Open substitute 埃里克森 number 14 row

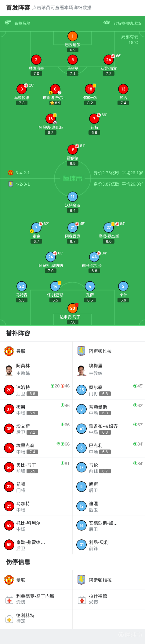tap(36, 448)
